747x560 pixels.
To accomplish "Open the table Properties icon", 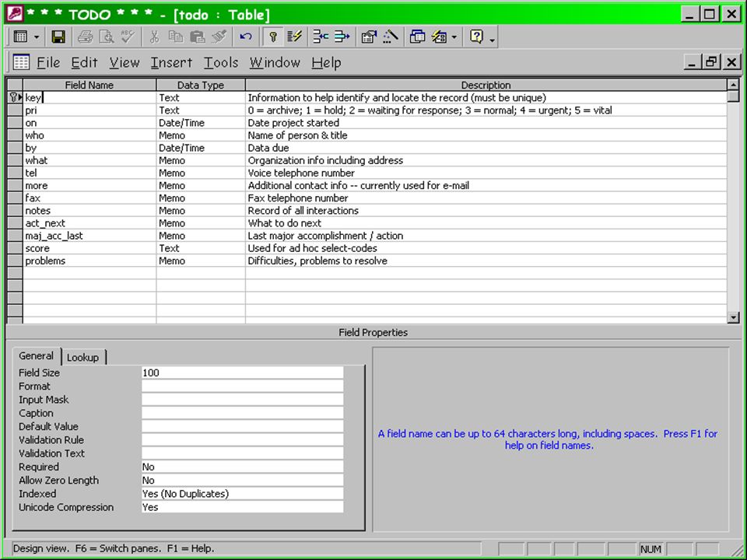I will pos(369,37).
